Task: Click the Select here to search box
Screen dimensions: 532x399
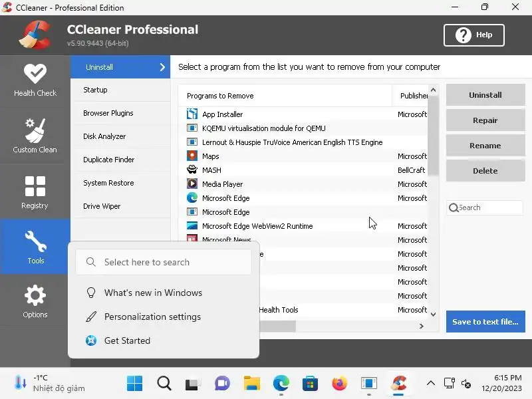Action: coord(164,262)
